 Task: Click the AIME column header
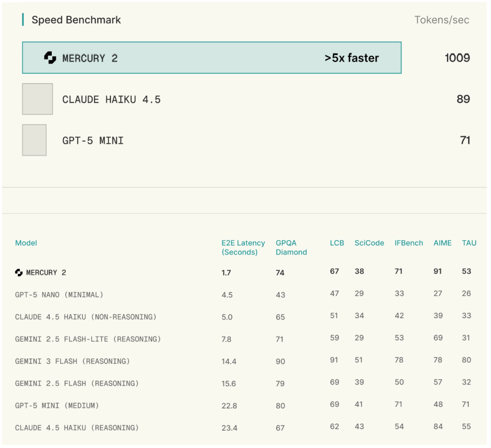pos(442,243)
